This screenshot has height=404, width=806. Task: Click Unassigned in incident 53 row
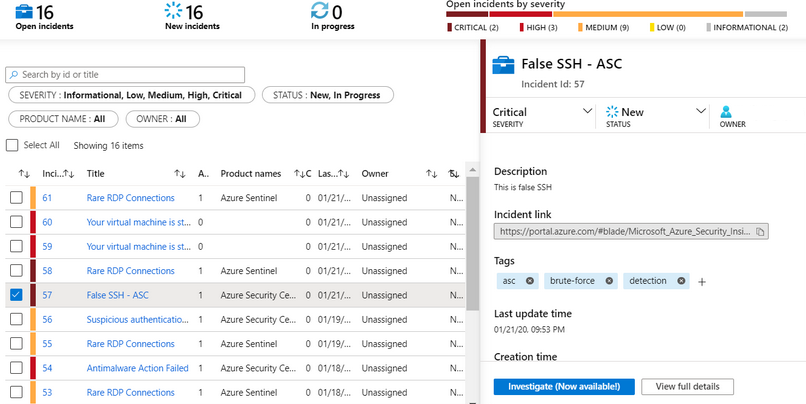click(x=384, y=392)
